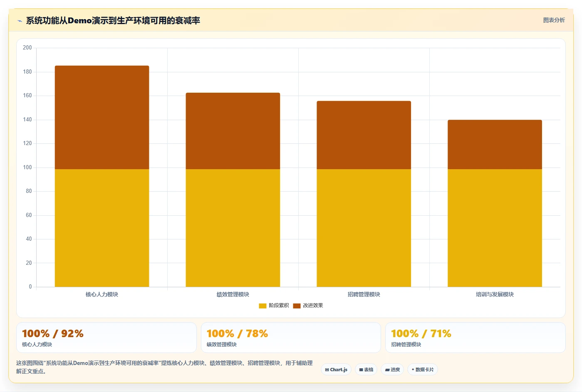Click the x-axis label 核心人力模块
Screen dimensions: 582x392
[x=102, y=294]
